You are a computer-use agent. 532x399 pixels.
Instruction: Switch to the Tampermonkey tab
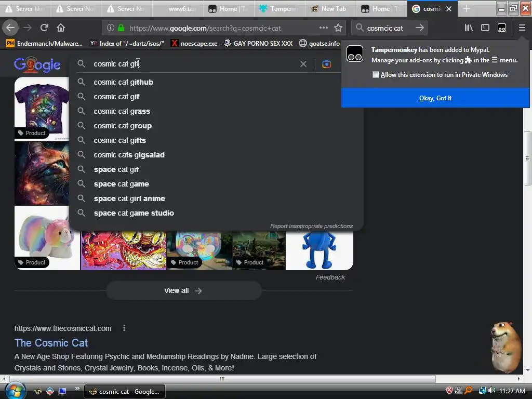(x=280, y=9)
